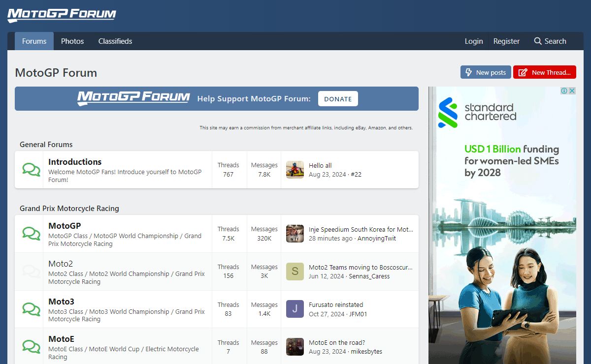Open the MotoGP forum title
This screenshot has height=364, width=591.
[x=65, y=226]
